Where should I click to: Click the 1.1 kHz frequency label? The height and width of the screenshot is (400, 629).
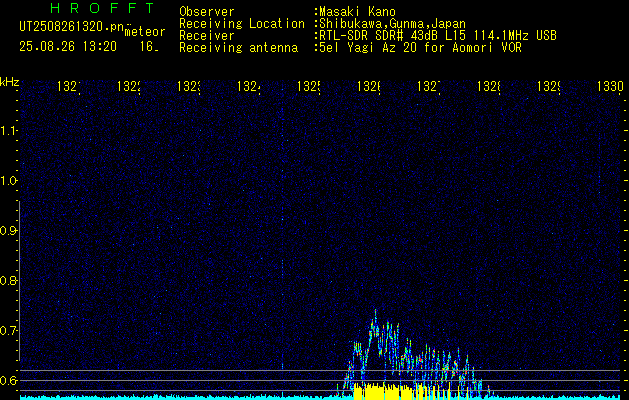tap(8, 131)
